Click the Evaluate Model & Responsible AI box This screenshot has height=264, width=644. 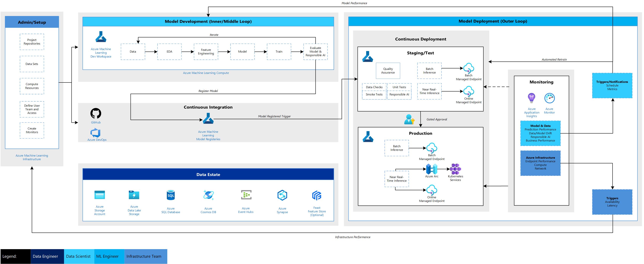click(315, 52)
